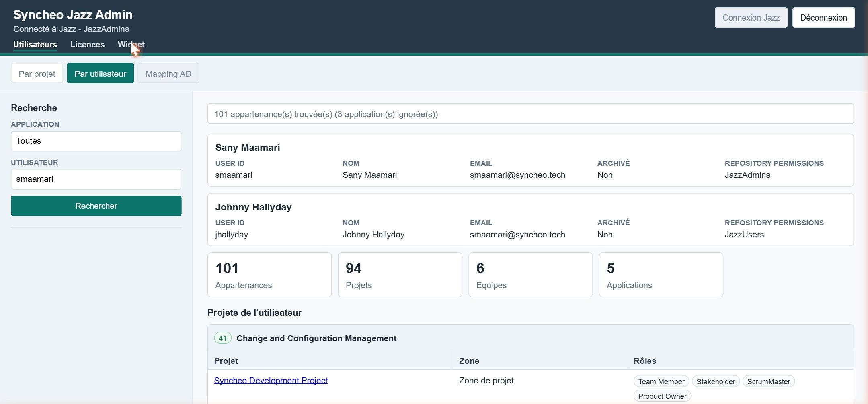Click Sany Maamari's email address
Screen dimensions: 868x404
[x=517, y=175]
